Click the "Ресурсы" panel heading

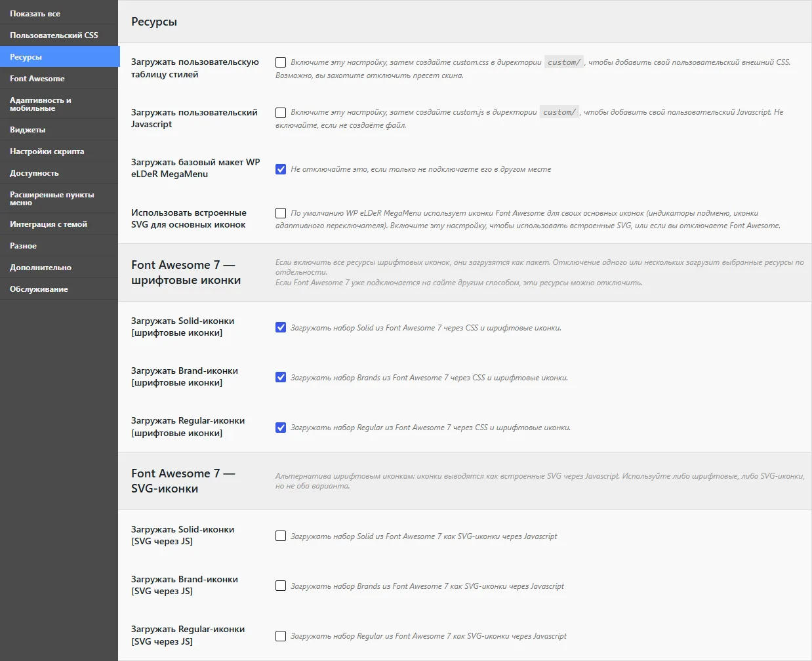coord(154,22)
